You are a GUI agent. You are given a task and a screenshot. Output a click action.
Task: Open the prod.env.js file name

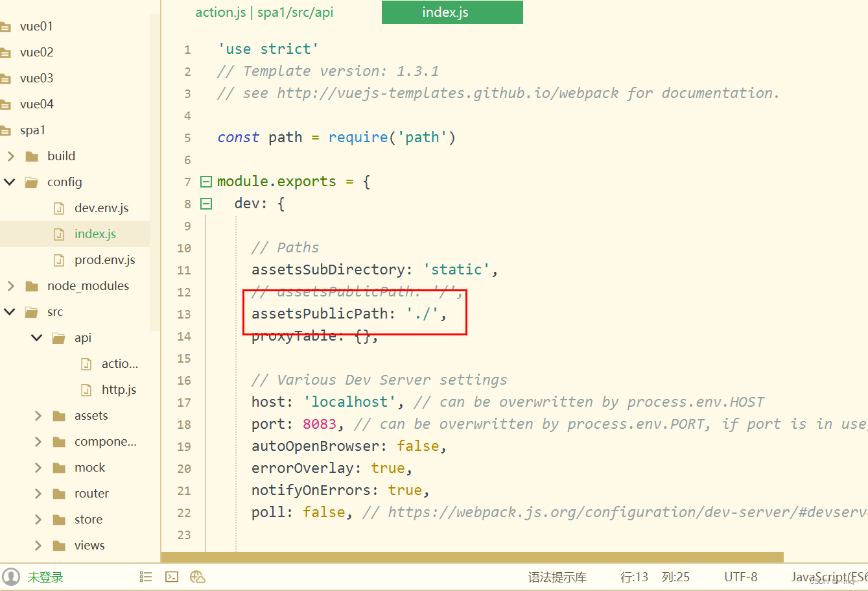click(105, 260)
